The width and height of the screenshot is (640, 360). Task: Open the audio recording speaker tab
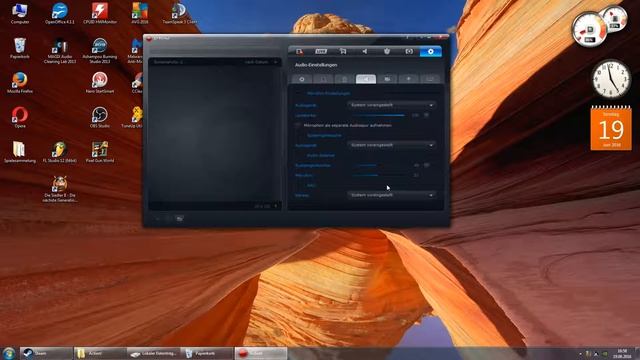click(365, 51)
